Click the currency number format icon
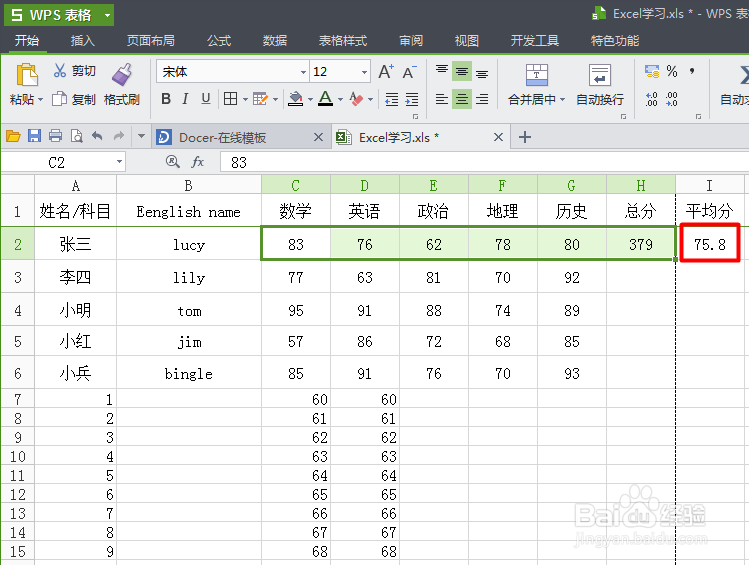Image resolution: width=749 pixels, height=565 pixels. point(652,72)
